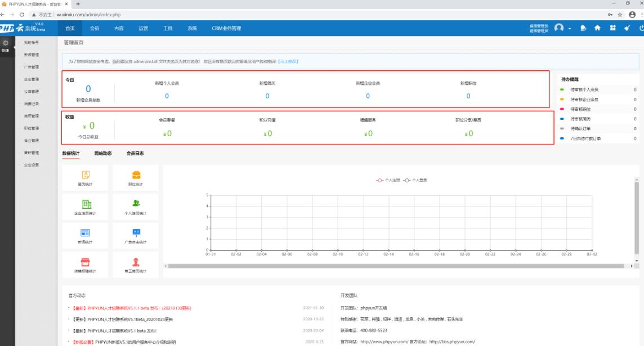Switch to the 会员日志 tab
644x346 pixels.
tap(135, 153)
